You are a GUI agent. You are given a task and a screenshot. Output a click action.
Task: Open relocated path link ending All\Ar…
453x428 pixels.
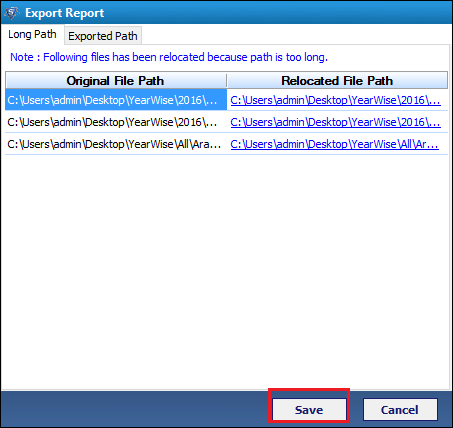(334, 144)
